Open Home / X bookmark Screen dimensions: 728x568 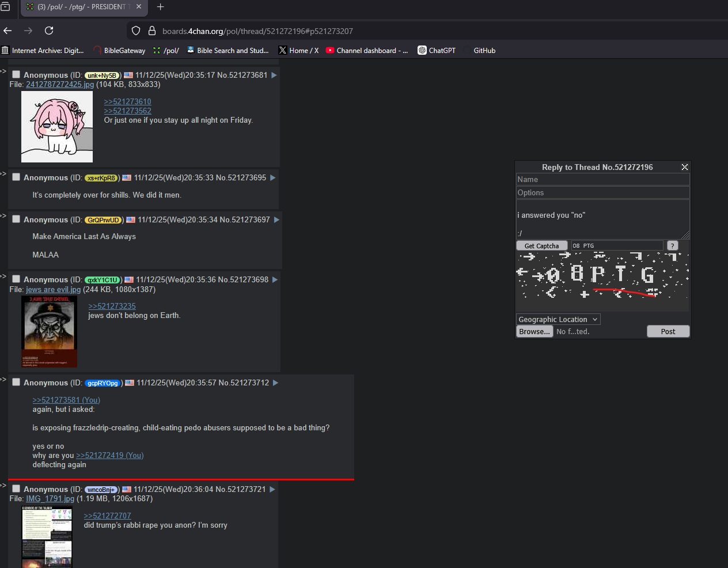point(298,51)
